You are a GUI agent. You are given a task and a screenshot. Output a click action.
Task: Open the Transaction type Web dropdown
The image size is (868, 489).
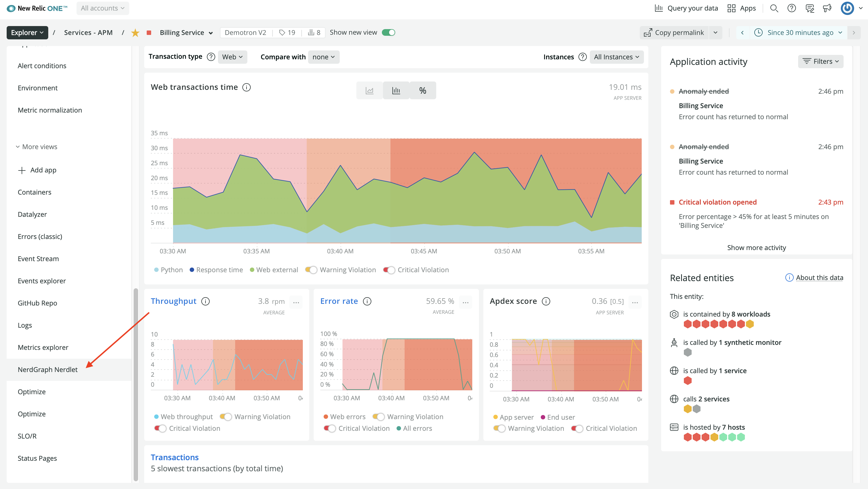tap(232, 57)
